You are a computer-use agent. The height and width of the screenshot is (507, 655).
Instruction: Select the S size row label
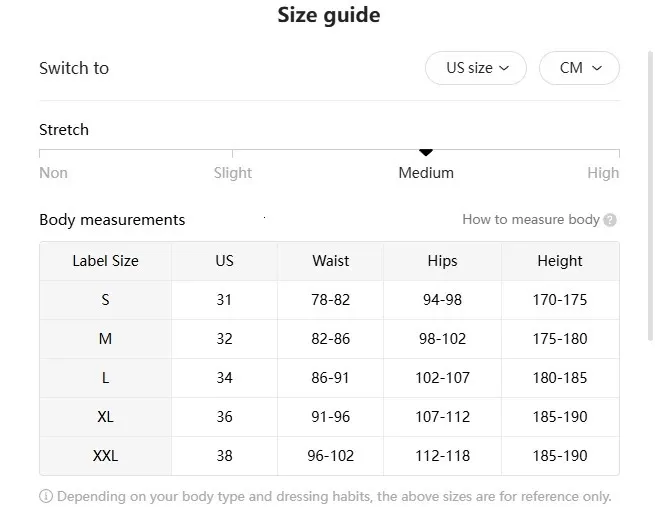105,300
